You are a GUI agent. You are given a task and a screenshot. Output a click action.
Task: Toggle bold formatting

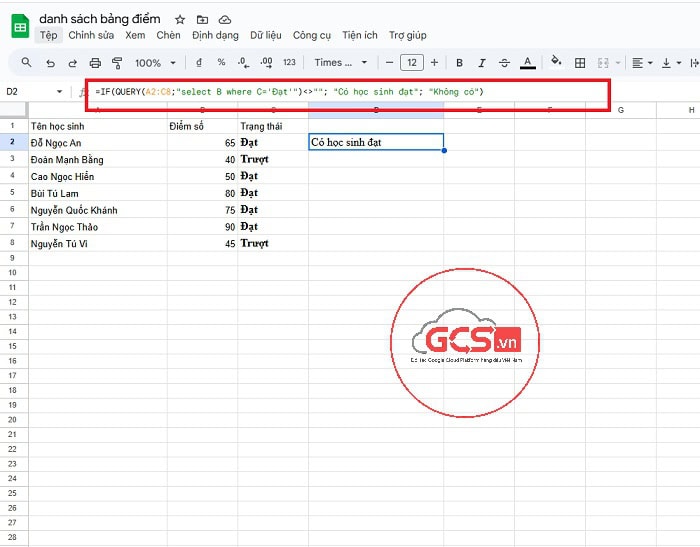pos(459,63)
